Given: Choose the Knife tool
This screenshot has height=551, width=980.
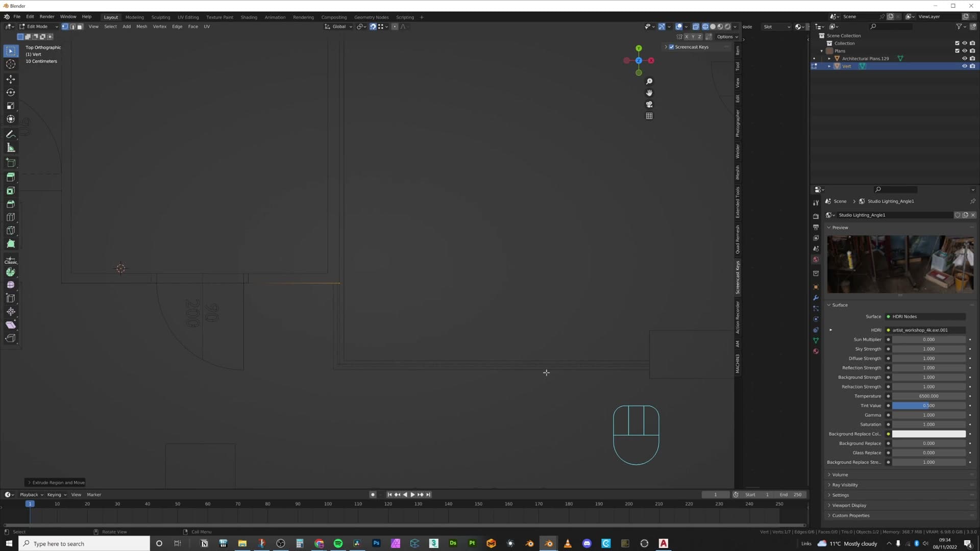Looking at the screenshot, I should (x=11, y=230).
